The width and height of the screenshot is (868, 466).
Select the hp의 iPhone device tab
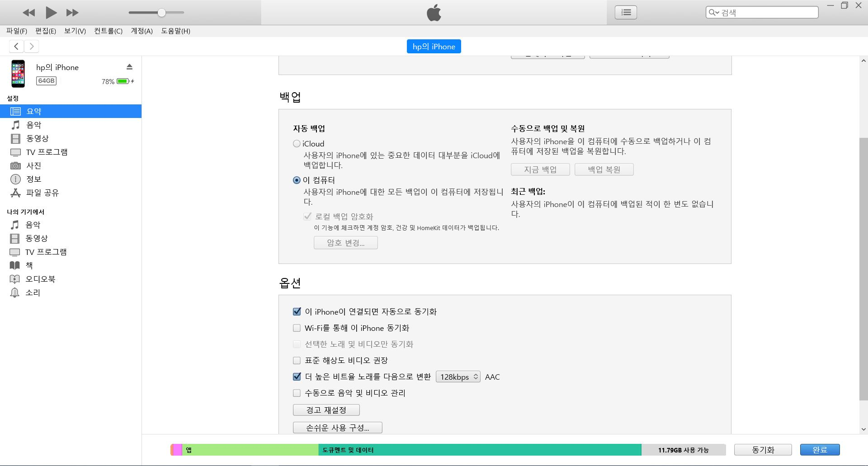click(x=434, y=47)
